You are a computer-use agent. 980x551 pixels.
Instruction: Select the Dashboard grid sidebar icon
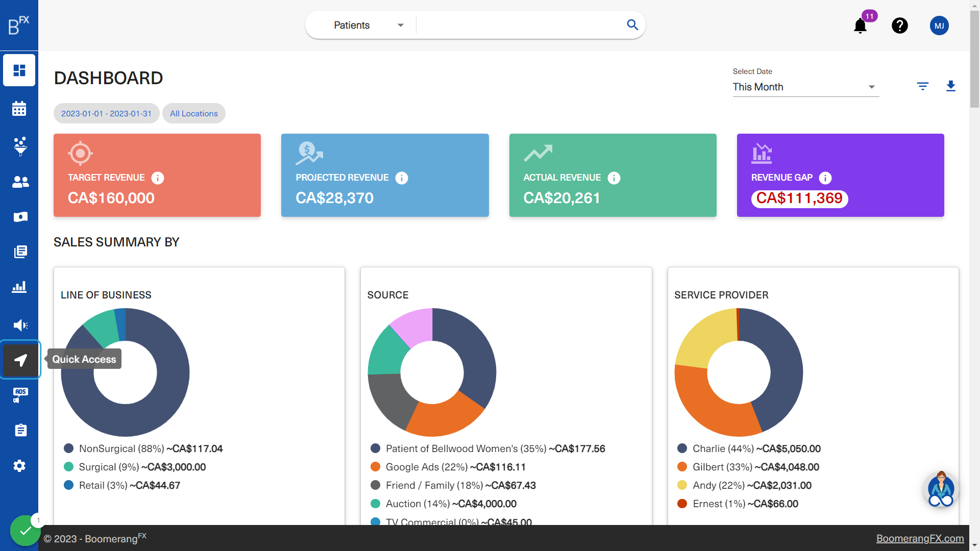pos(19,70)
